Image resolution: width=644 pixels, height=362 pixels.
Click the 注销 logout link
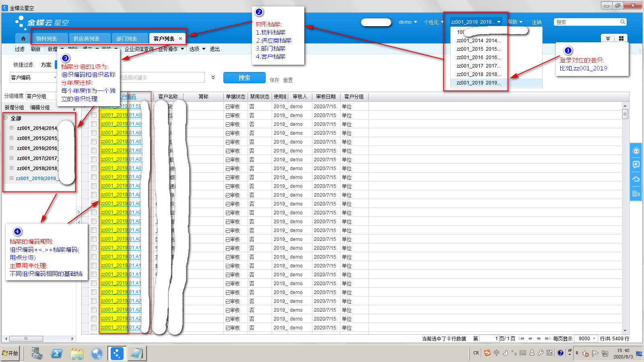point(537,22)
